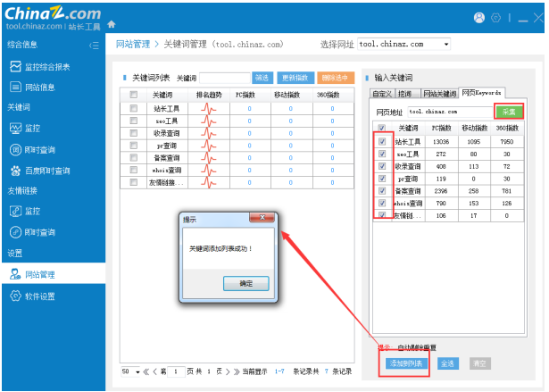The height and width of the screenshot is (392, 549).
Task: Click 添加到列表 button
Action: 406,363
